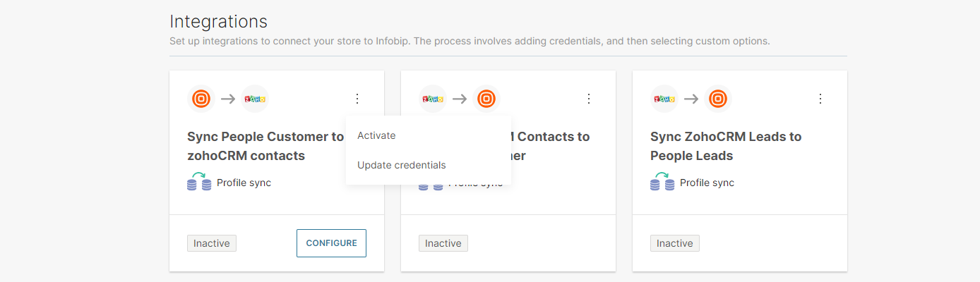
Task: Click Sync ZohoCRM Leads to People Leads title
Action: click(x=725, y=146)
